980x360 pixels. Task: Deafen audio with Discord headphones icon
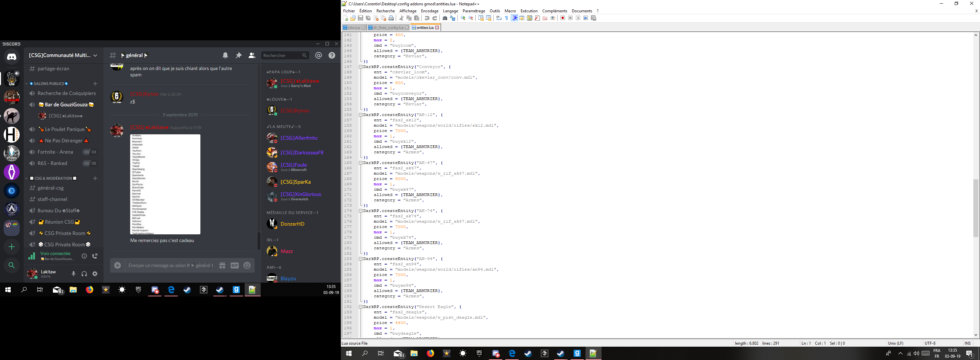pos(85,274)
